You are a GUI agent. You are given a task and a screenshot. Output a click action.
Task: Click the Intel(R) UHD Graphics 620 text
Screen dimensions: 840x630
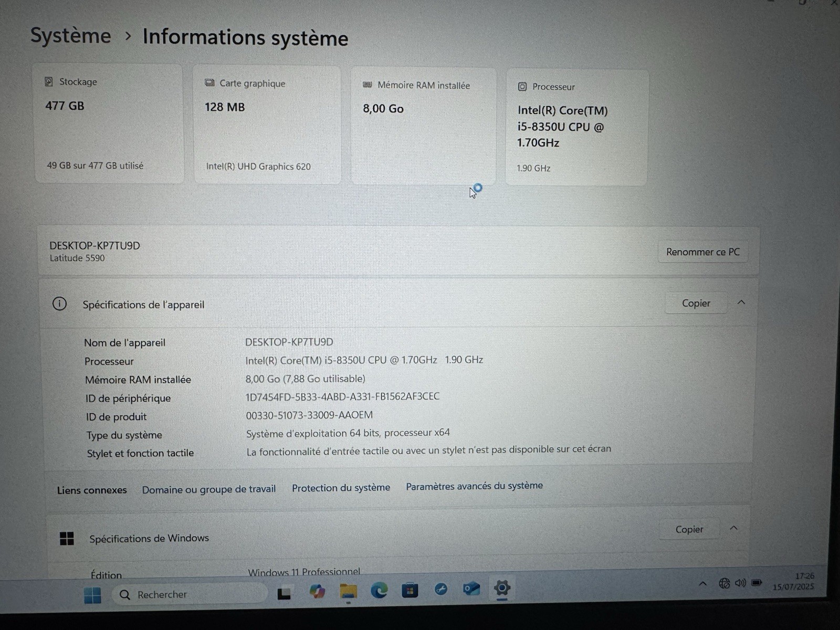pos(258,166)
